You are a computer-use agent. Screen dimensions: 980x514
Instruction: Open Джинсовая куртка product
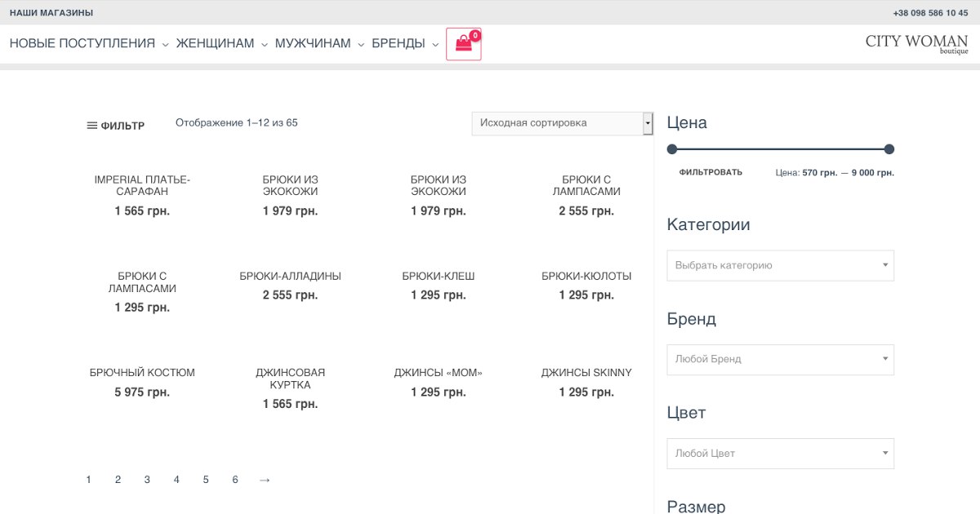[290, 379]
